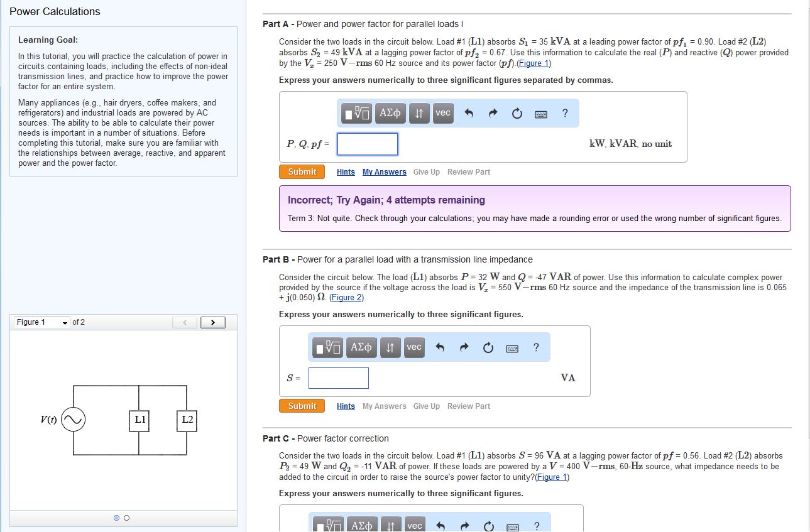Redo entry in Part A toolbar

coord(493,114)
